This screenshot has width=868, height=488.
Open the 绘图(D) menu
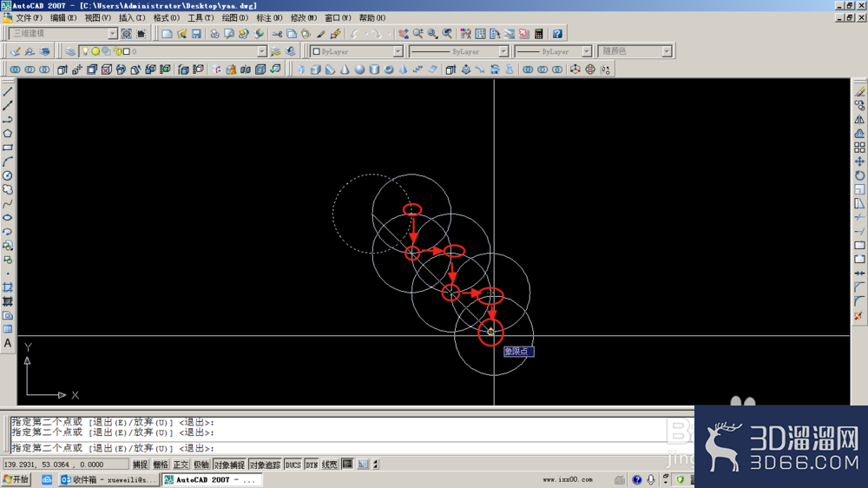click(x=234, y=17)
